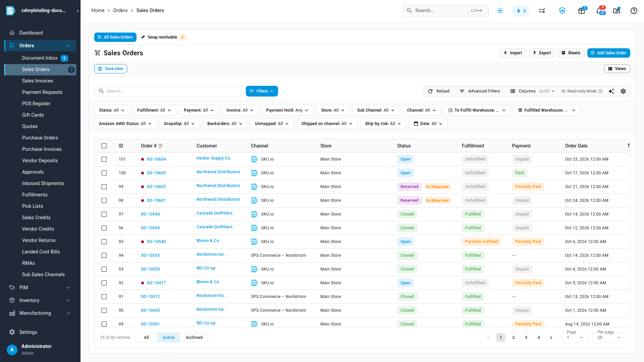This screenshot has height=362, width=644.
Task: Click the Dashboard home icon in sidebar
Action: point(12,33)
